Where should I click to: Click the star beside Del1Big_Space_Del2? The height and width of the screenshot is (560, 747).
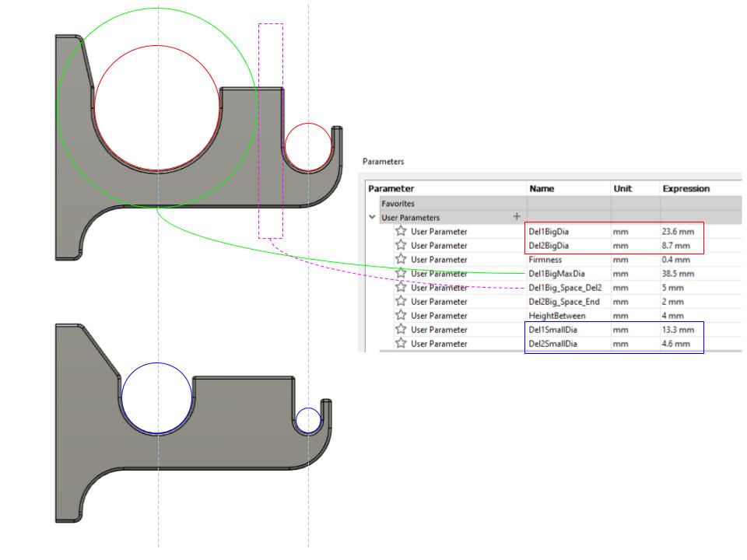pos(401,287)
